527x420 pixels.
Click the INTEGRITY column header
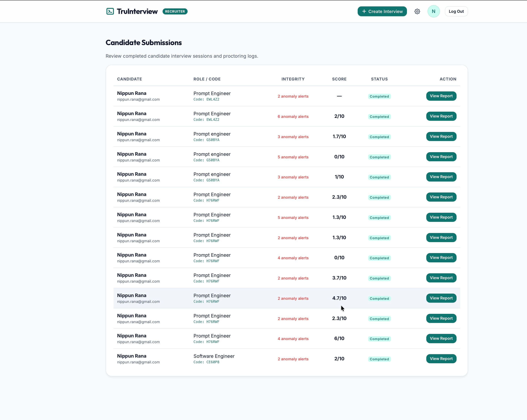293,79
